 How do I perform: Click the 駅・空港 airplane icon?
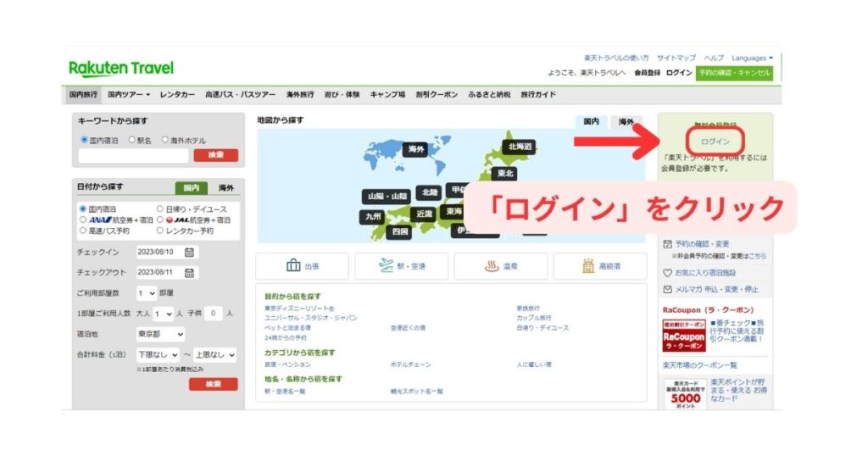pyautogui.click(x=386, y=265)
